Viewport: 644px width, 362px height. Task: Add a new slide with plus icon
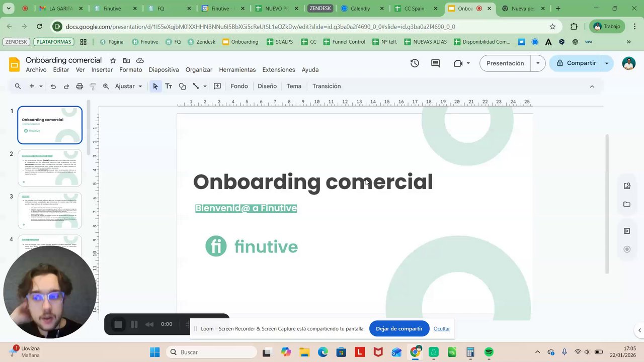click(x=32, y=86)
